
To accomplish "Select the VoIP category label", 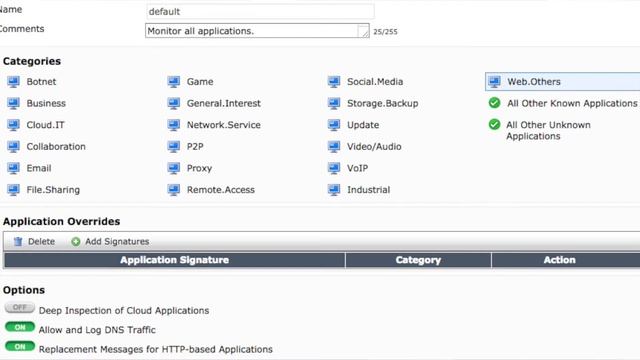I will point(358,168).
